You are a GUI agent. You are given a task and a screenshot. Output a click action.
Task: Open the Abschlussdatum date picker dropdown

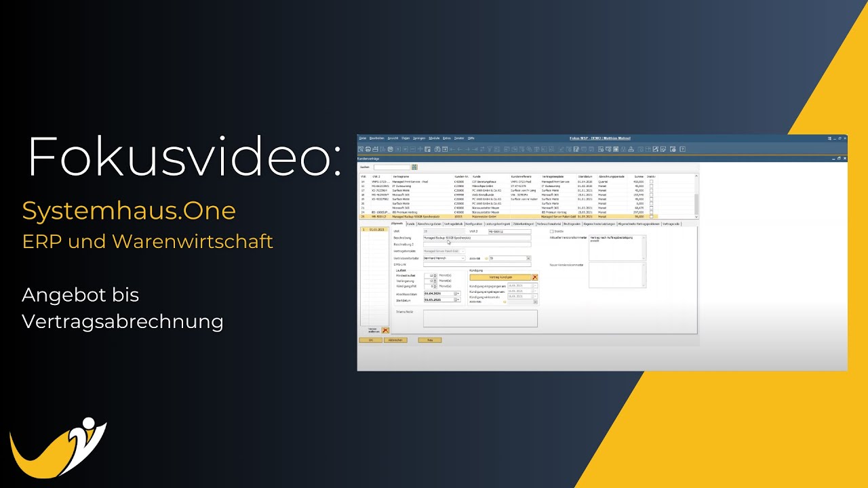click(x=457, y=293)
